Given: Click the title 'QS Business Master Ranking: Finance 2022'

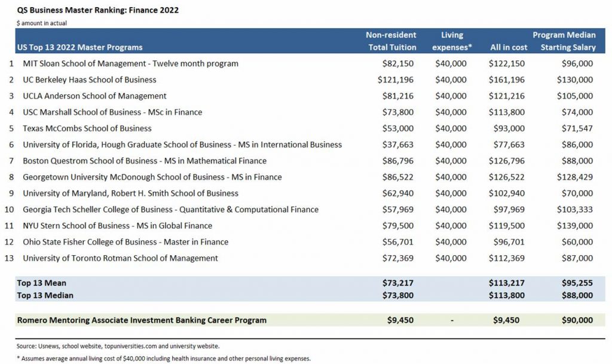Looking at the screenshot, I should [x=97, y=10].
